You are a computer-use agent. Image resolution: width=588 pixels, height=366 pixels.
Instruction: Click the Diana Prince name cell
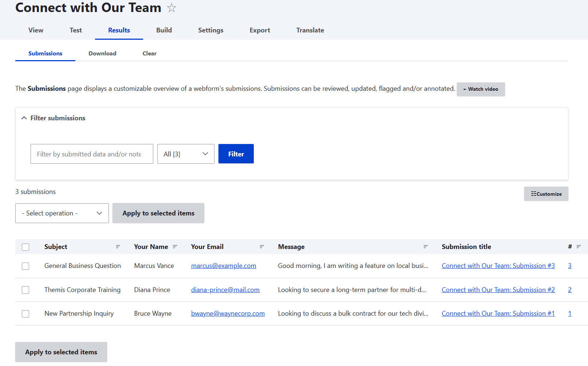coord(152,290)
